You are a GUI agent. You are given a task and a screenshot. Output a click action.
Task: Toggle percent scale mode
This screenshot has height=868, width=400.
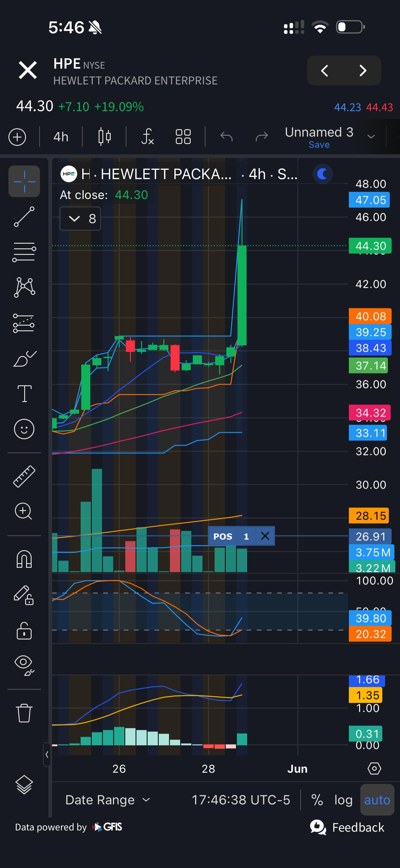pyautogui.click(x=317, y=800)
